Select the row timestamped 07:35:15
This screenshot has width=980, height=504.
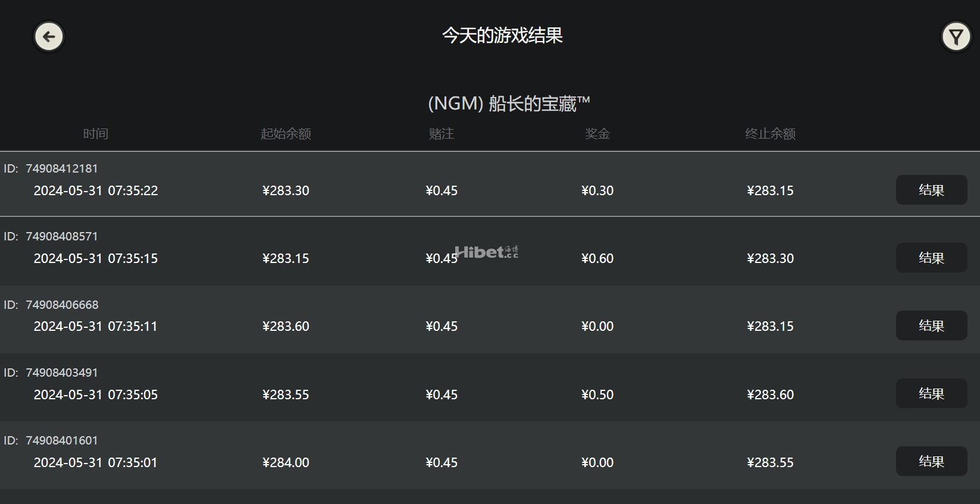pyautogui.click(x=490, y=252)
